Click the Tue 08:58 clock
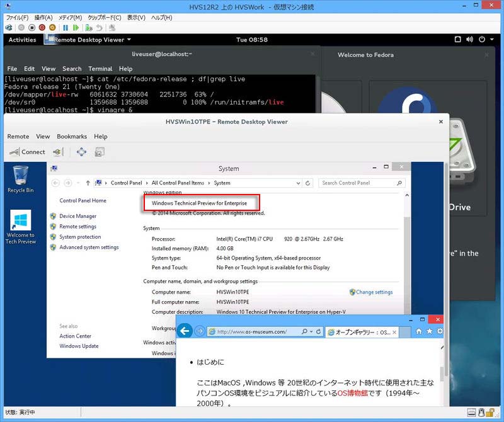The height and width of the screenshot is (422, 504). pos(251,40)
